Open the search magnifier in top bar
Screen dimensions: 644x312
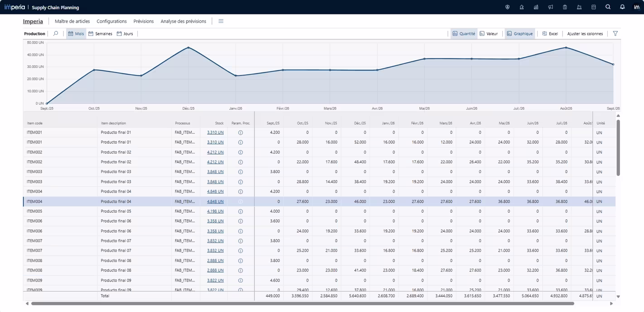608,7
